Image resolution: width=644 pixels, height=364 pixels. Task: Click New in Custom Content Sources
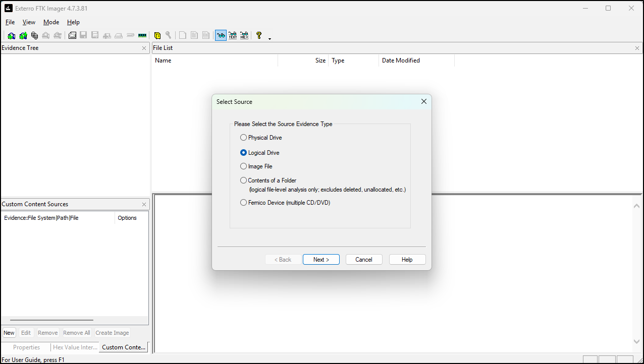[9, 333]
